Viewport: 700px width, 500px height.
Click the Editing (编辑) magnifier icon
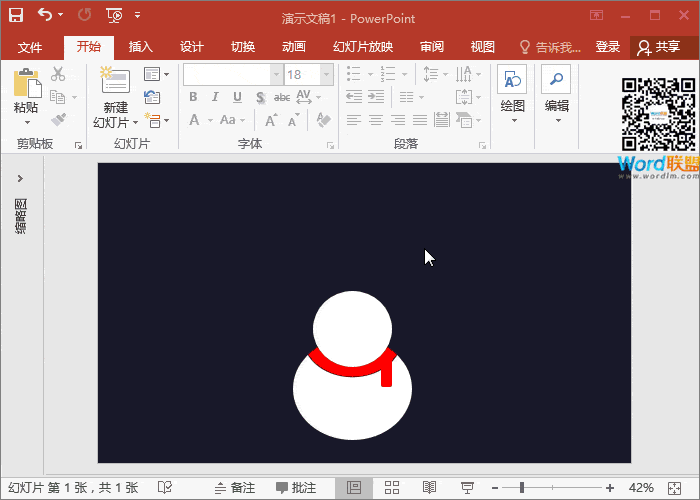tap(556, 82)
